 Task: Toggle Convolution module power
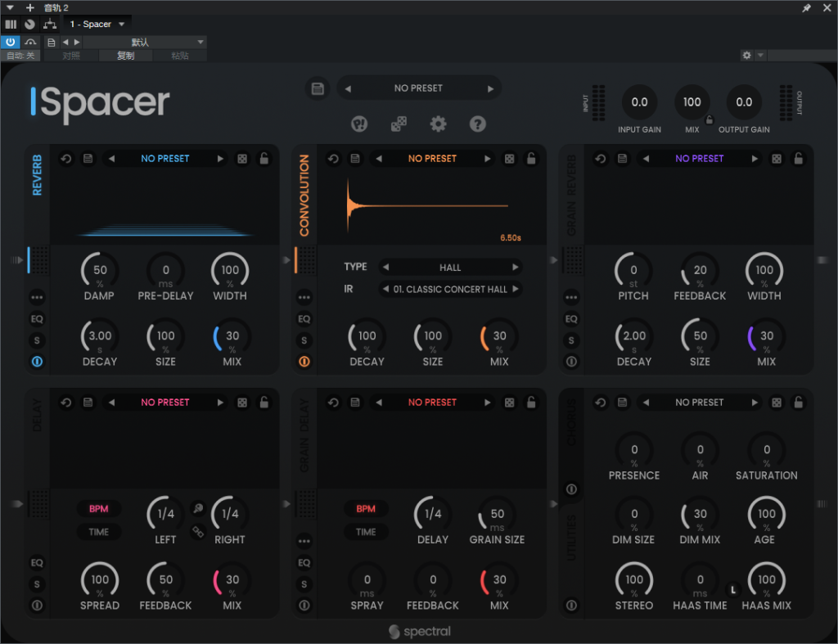coord(304,362)
